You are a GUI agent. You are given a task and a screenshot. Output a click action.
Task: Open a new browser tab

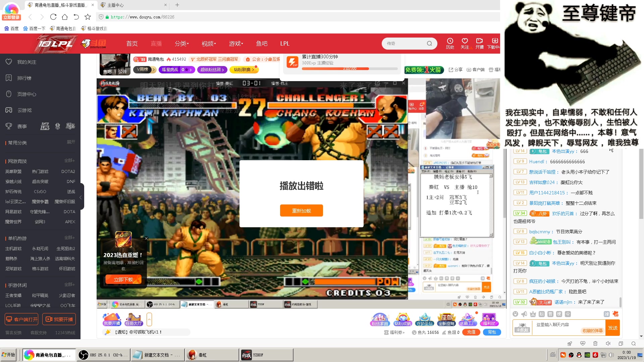pyautogui.click(x=177, y=5)
